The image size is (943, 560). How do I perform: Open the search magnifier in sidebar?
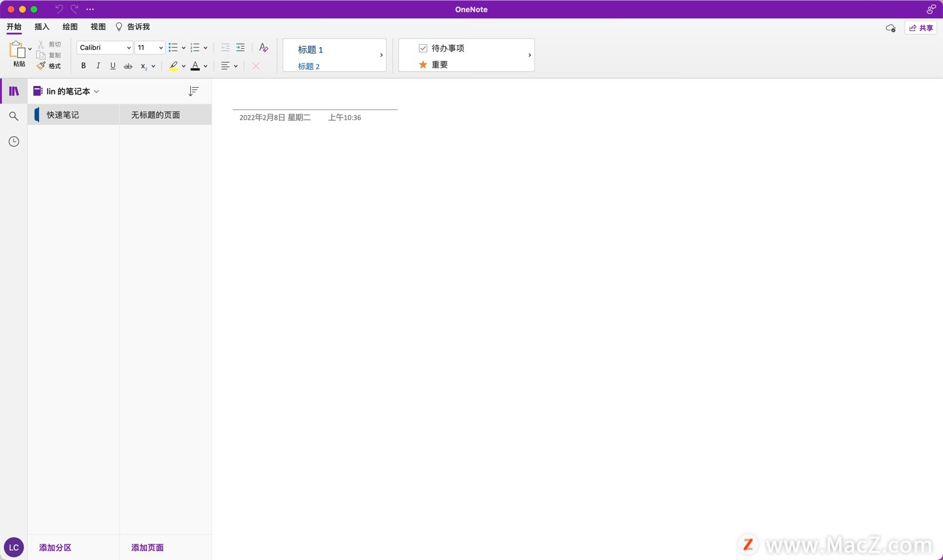[14, 116]
